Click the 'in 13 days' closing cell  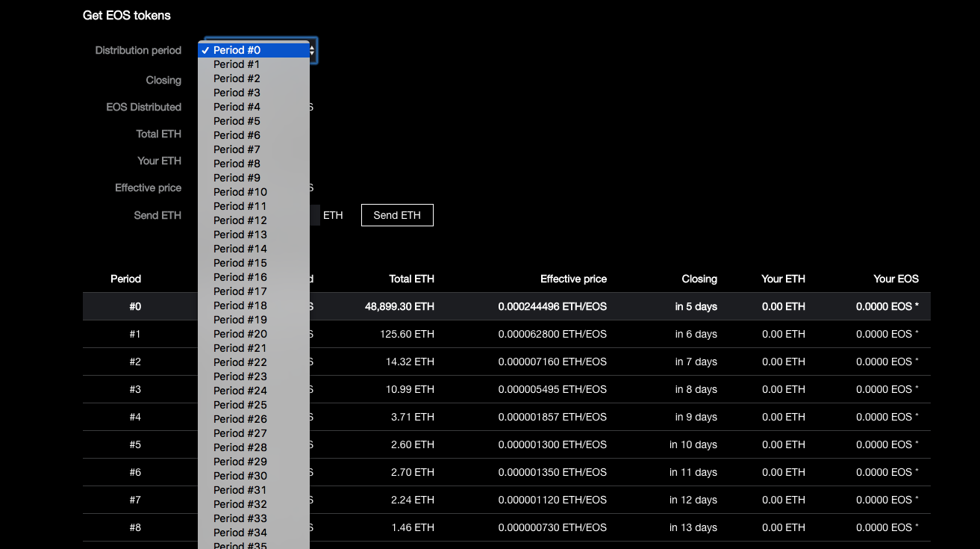[693, 527]
